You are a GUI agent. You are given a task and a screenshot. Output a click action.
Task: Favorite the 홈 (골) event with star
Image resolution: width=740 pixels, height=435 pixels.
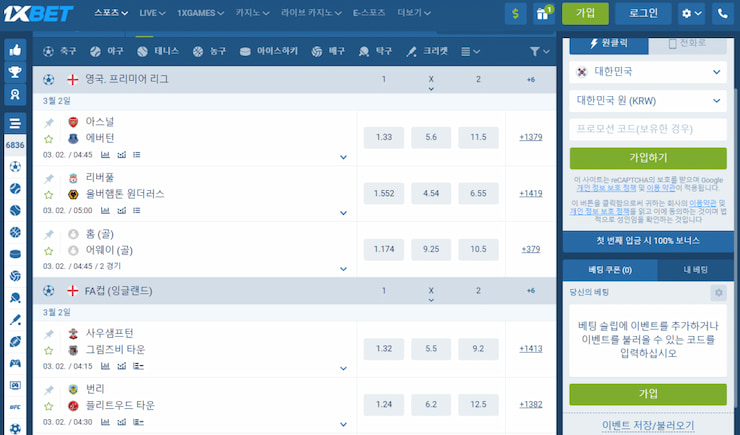49,251
